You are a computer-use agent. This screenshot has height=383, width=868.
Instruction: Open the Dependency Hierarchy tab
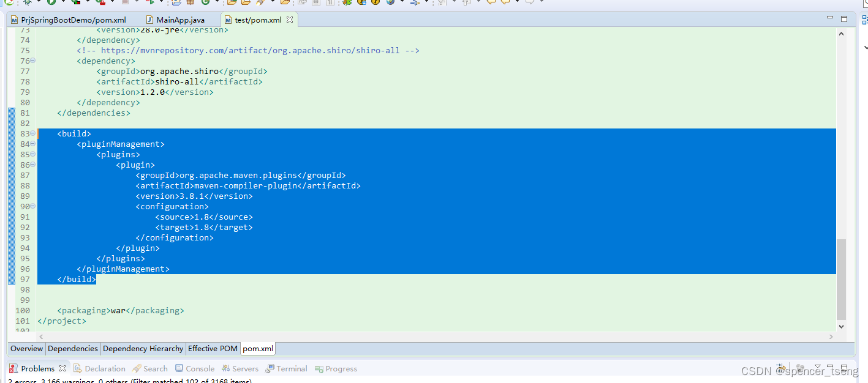143,348
